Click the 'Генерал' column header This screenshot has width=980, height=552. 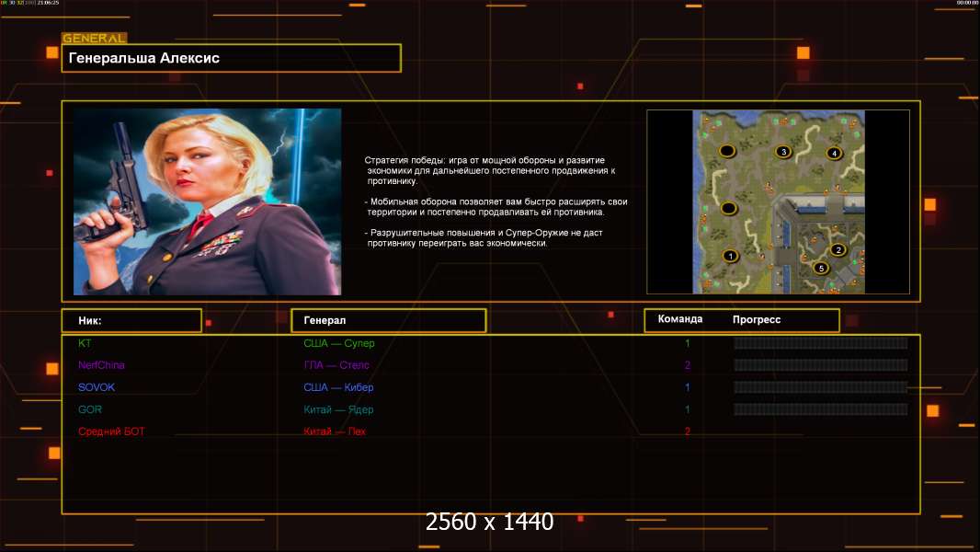(x=389, y=320)
